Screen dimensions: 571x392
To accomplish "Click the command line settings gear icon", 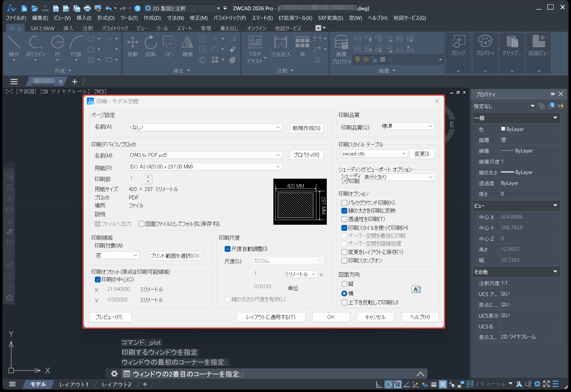I will 114,374.
